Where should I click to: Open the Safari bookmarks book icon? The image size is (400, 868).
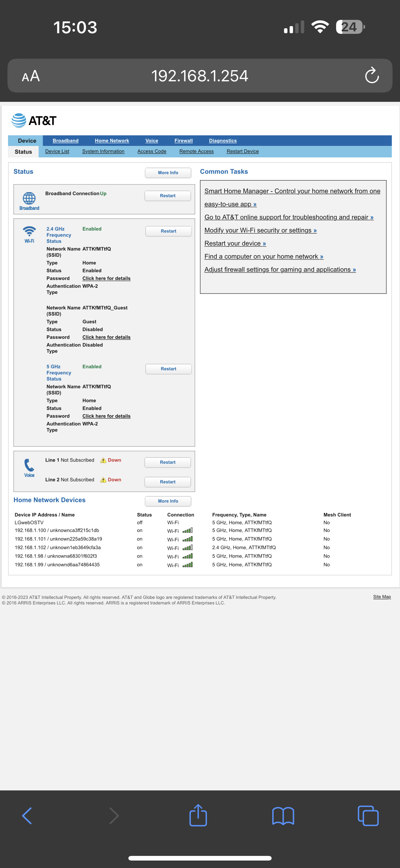click(283, 816)
